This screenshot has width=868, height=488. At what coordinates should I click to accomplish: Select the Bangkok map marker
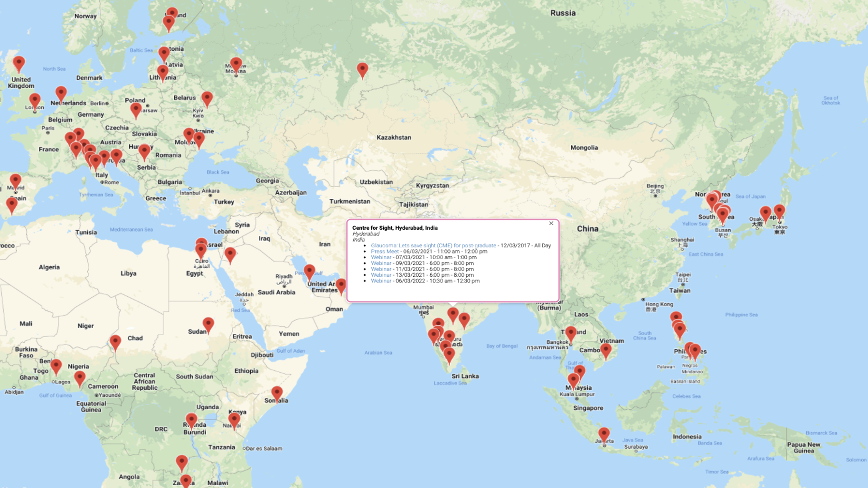coord(571,333)
